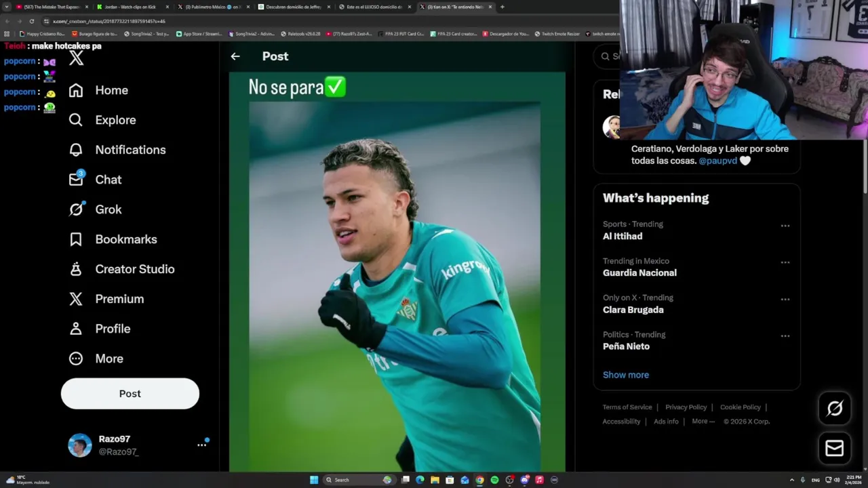The image size is (868, 488).
Task: Click the Profile person icon
Action: pyautogui.click(x=76, y=329)
